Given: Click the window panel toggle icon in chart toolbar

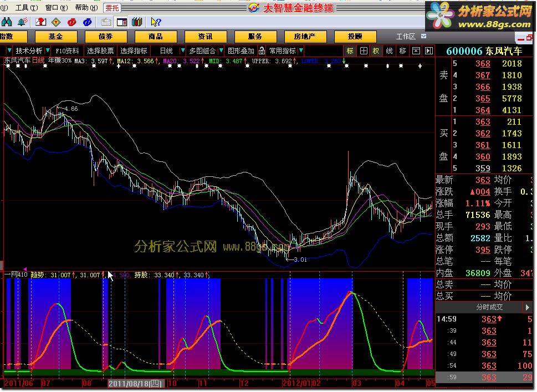Looking at the screenshot, I should coord(416,51).
